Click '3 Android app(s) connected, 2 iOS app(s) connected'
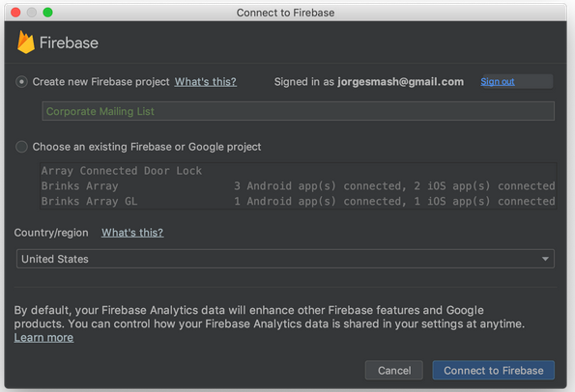The height and width of the screenshot is (392, 575). point(394,186)
